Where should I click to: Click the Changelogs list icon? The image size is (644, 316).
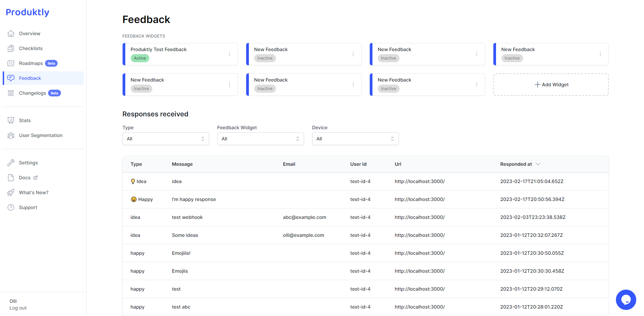tap(11, 93)
